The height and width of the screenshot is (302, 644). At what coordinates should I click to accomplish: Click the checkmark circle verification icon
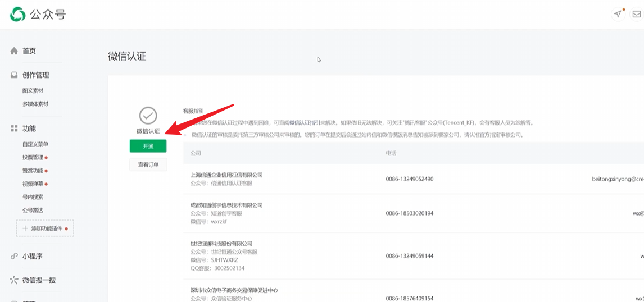pos(148,116)
